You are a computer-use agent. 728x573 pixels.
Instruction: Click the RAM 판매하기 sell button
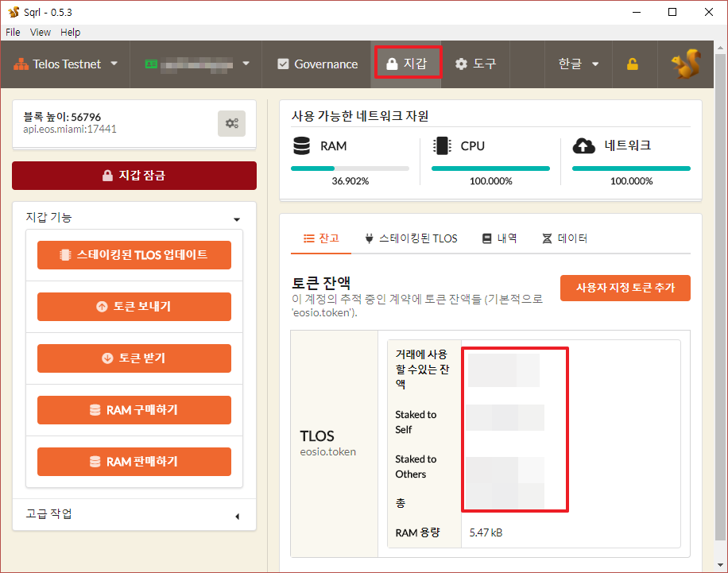pyautogui.click(x=134, y=462)
